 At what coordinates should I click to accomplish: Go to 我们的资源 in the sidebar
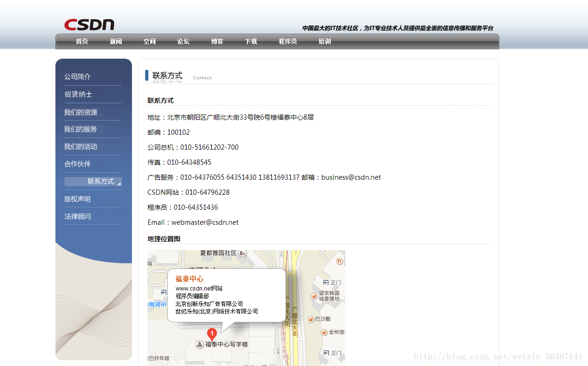click(81, 112)
